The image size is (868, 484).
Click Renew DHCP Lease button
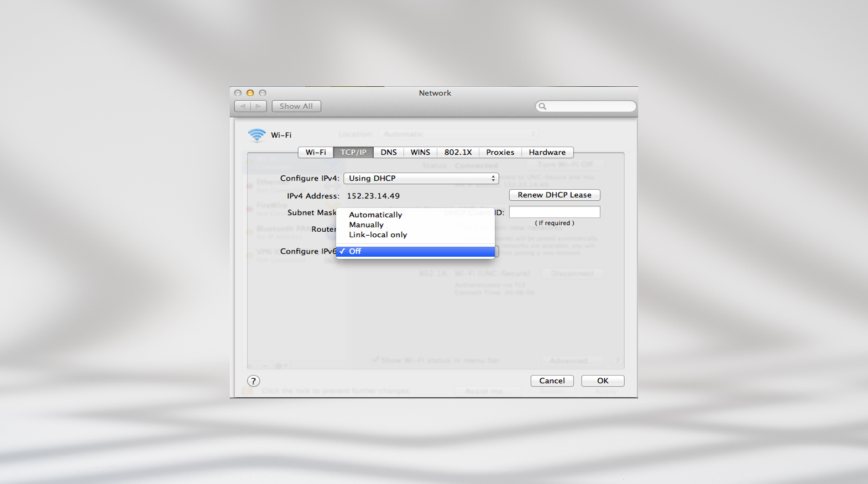(x=555, y=195)
